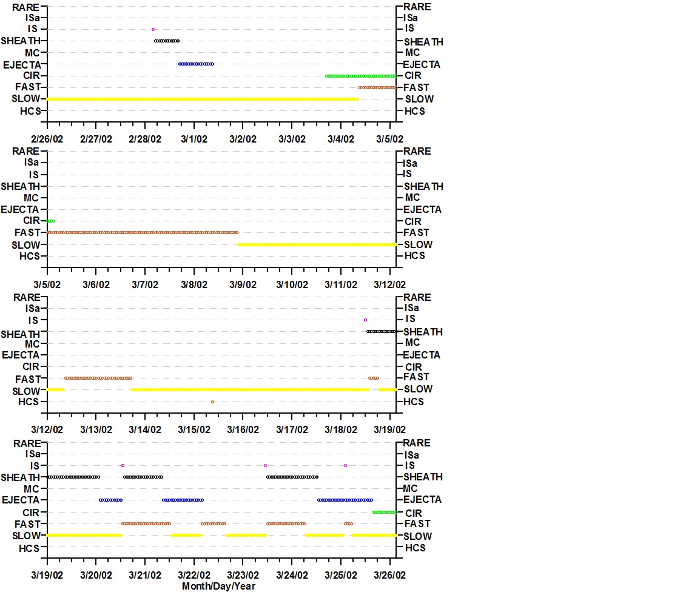Click the 3/1/02 date label

pyautogui.click(x=194, y=140)
